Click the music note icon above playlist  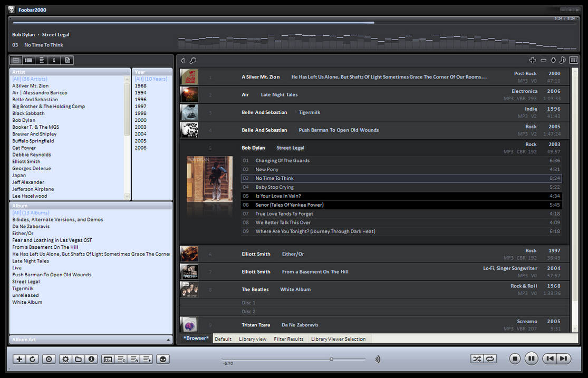563,60
